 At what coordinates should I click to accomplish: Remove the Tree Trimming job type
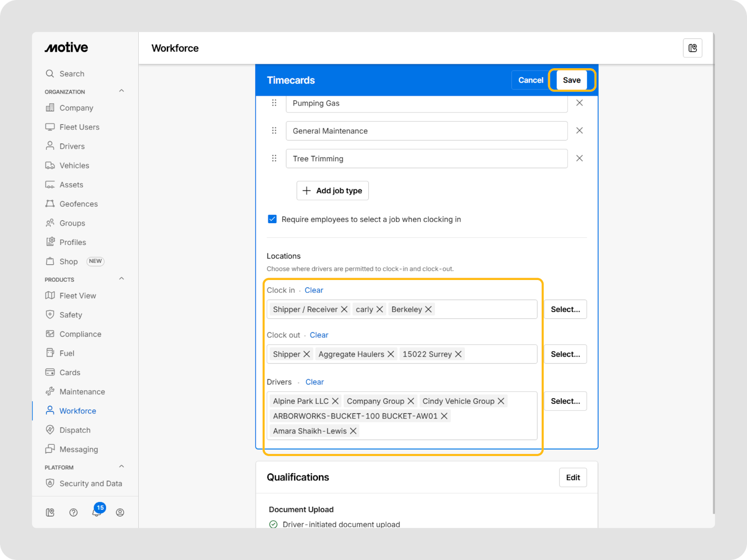pos(579,158)
